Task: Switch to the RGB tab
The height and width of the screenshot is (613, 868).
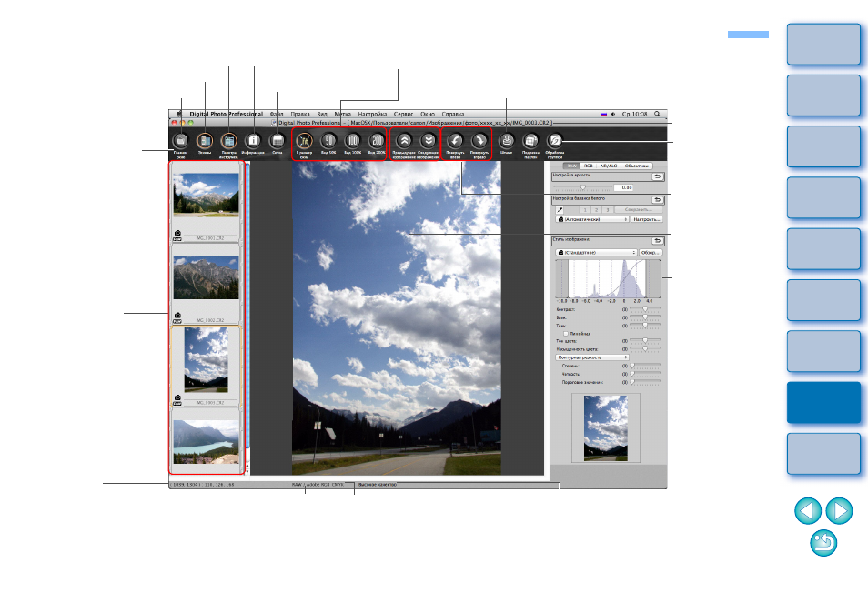Action: coord(588,166)
